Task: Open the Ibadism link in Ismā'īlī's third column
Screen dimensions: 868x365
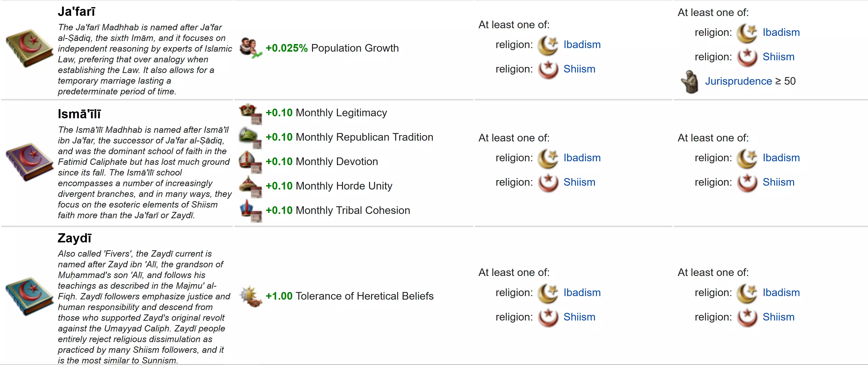Action: point(582,158)
